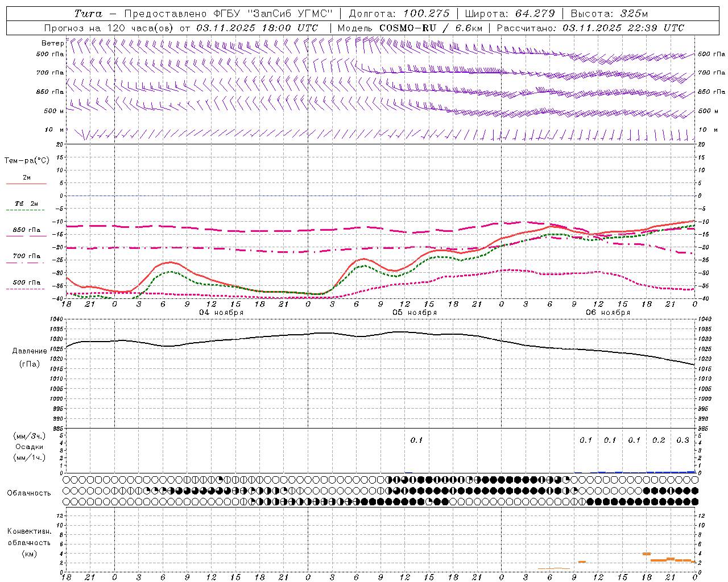
Task: Click the date label "05 ноября"
Action: click(x=415, y=313)
